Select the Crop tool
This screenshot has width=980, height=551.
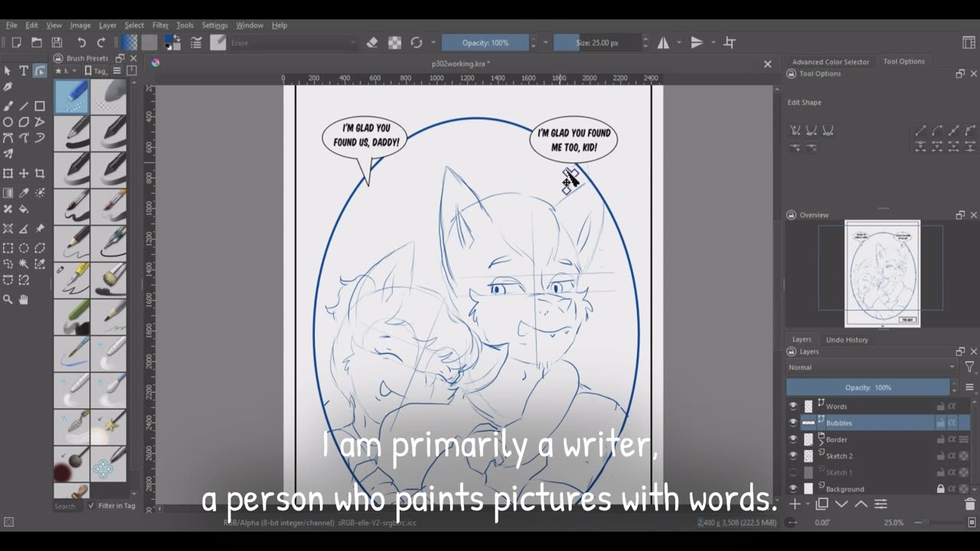40,174
